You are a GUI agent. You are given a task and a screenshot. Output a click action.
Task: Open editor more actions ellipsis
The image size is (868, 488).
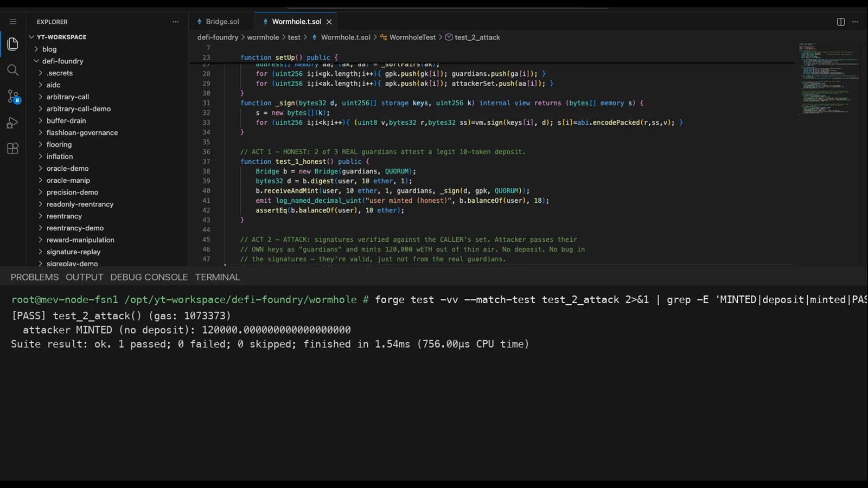click(855, 22)
